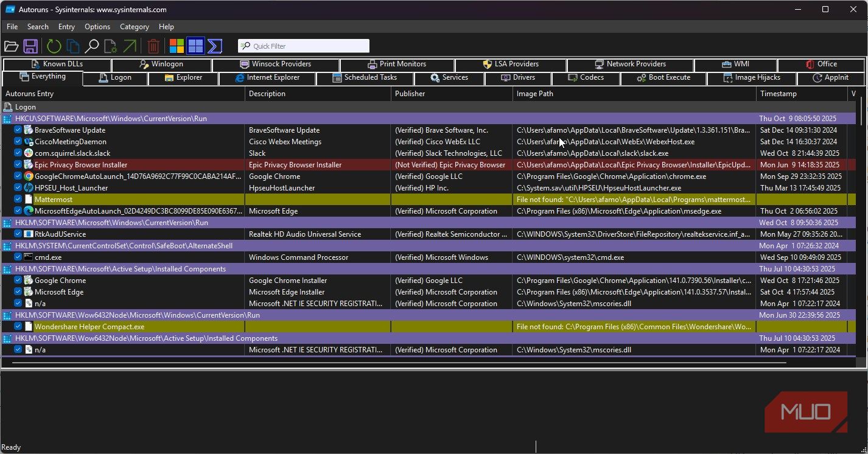
Task: Sort by the Publisher column header
Action: (x=452, y=94)
